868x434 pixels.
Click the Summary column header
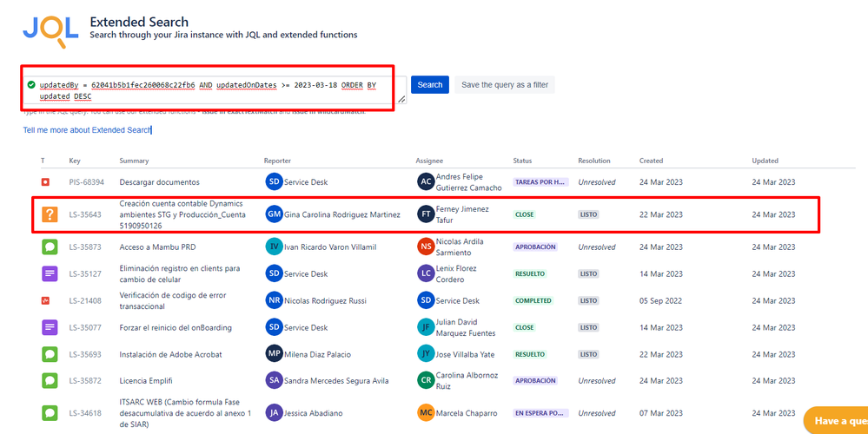pyautogui.click(x=134, y=161)
